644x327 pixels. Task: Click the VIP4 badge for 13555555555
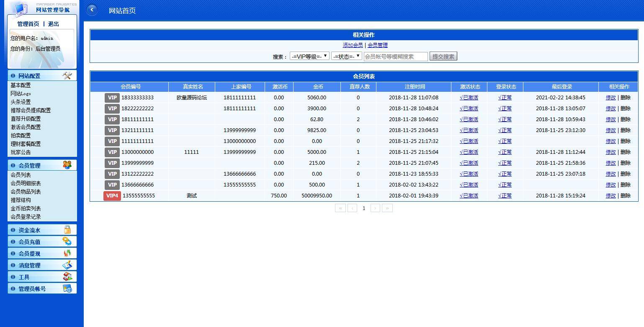pos(112,195)
